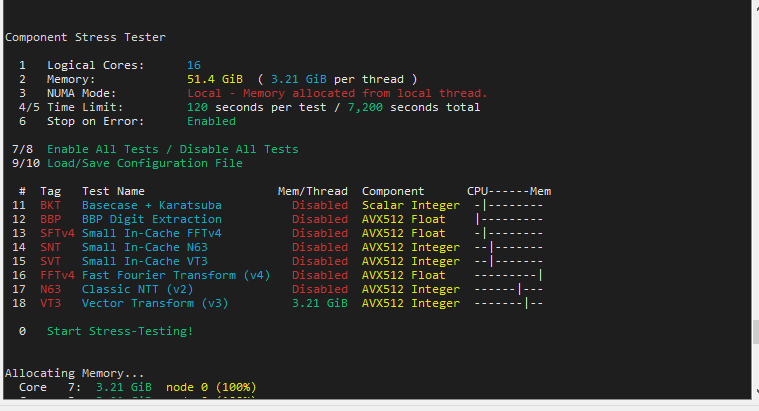Click CPU-Mem gauge in the FFTv4 row

(509, 276)
